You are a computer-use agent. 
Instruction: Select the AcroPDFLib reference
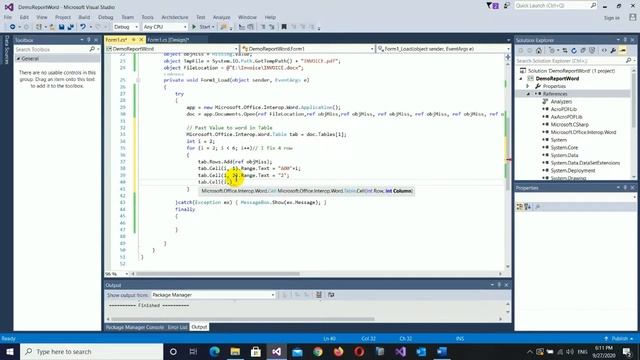[x=563, y=109]
